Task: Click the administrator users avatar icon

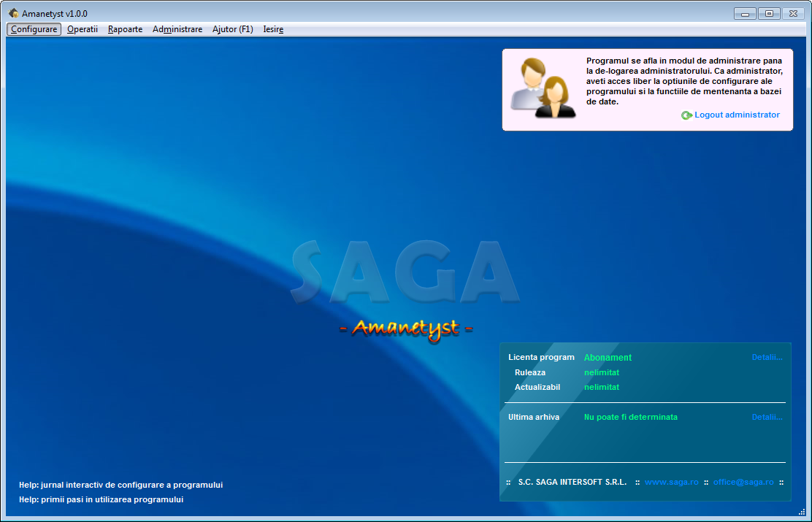Action: click(x=544, y=88)
